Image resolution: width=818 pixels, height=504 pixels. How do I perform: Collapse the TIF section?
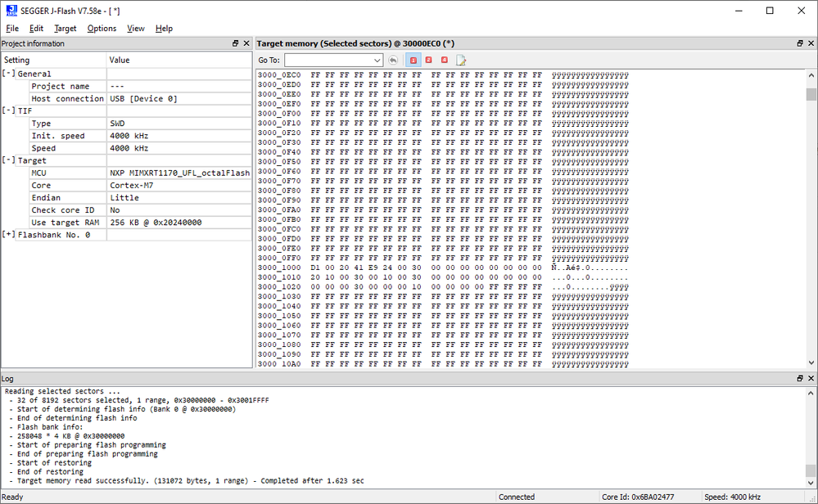coord(8,110)
